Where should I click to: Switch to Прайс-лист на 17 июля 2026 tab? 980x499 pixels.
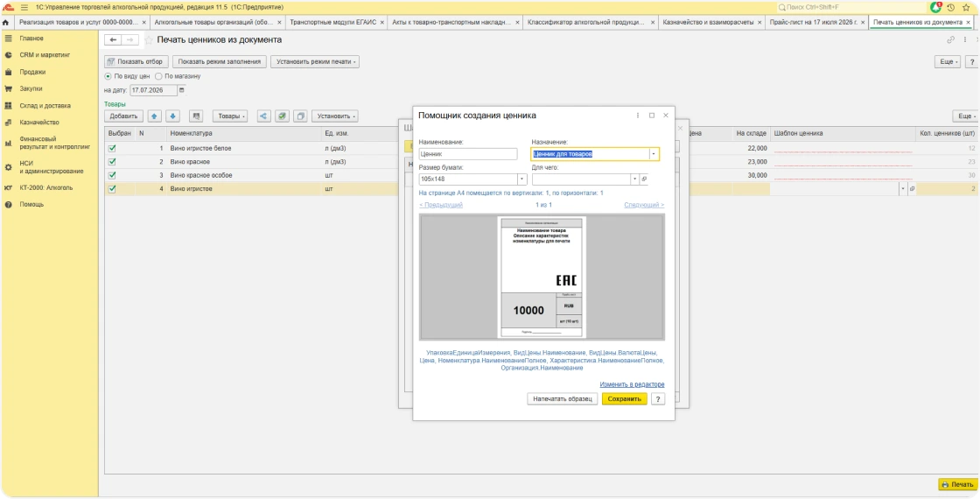[814, 23]
